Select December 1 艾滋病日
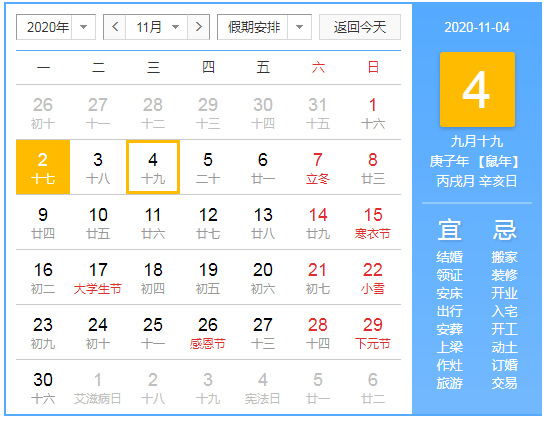Viewport: 549px width, 423px height. coord(98,387)
